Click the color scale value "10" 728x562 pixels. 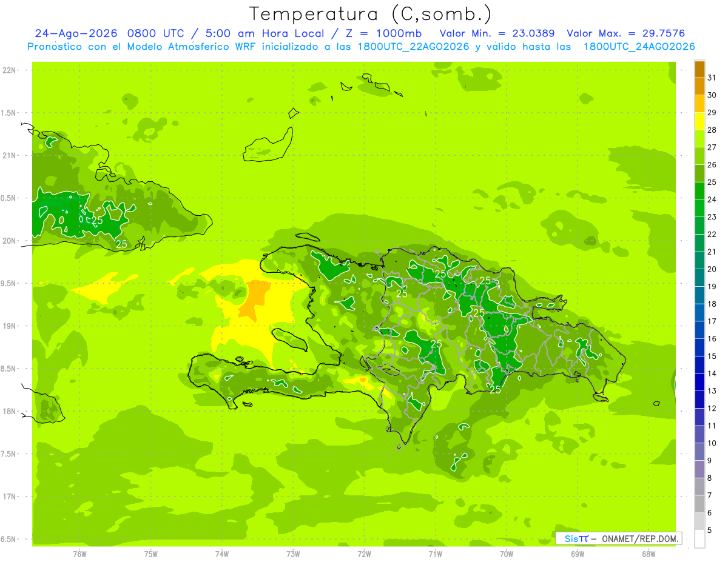[712, 443]
